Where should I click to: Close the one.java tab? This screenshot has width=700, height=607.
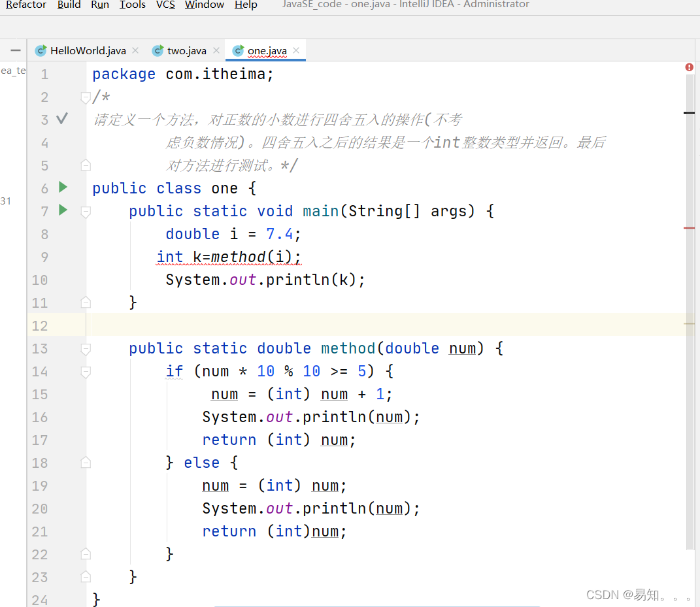(x=296, y=50)
